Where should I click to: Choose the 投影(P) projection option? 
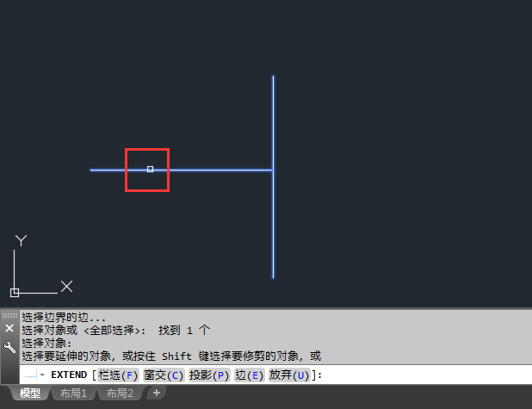[x=209, y=375]
